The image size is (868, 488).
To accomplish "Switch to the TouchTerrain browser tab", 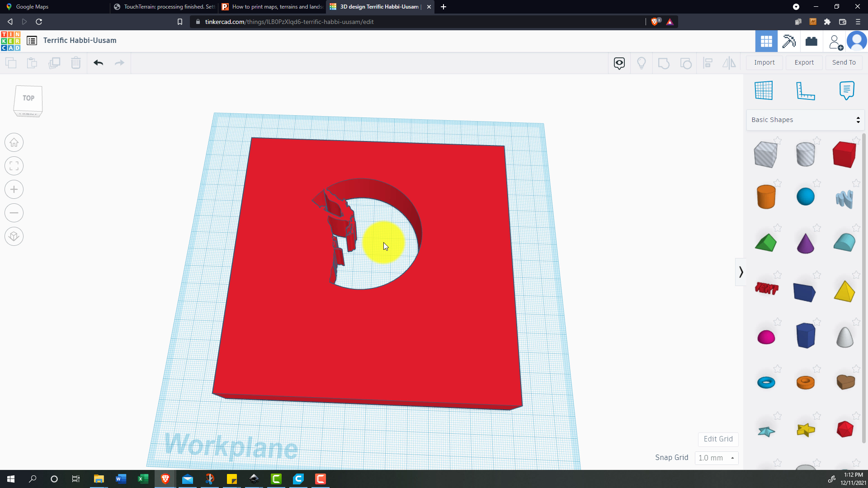I will tap(165, 7).
